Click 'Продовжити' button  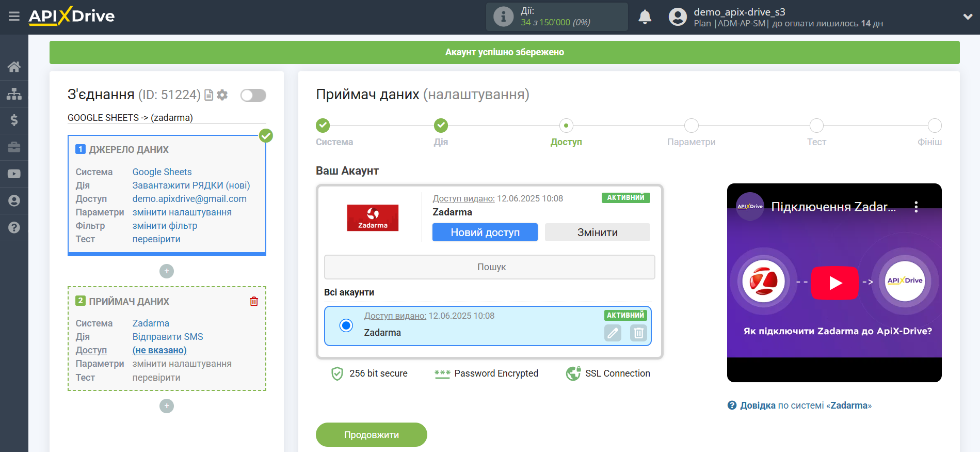[x=372, y=435]
